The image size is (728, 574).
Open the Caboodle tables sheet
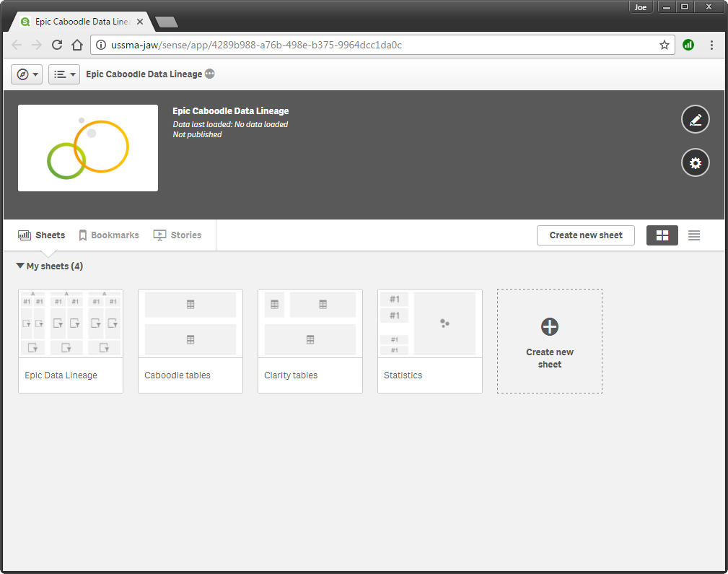[x=190, y=341]
